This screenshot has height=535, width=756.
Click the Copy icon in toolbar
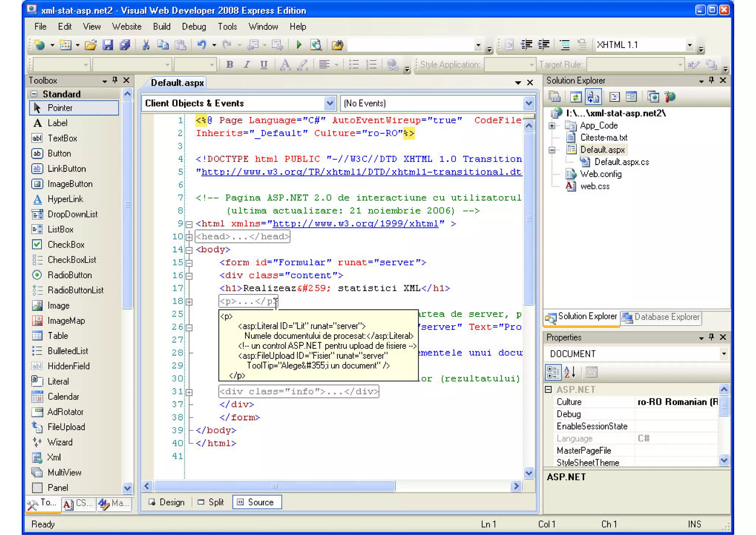tap(163, 45)
